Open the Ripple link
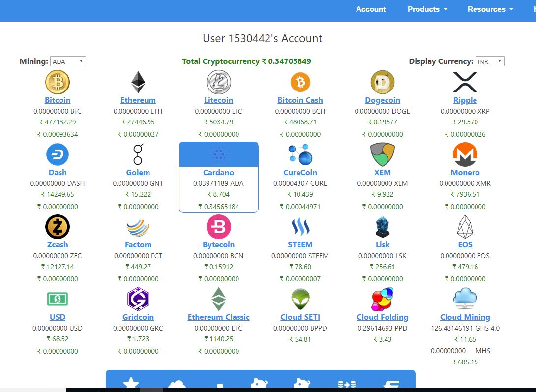The width and height of the screenshot is (536, 392). click(465, 100)
